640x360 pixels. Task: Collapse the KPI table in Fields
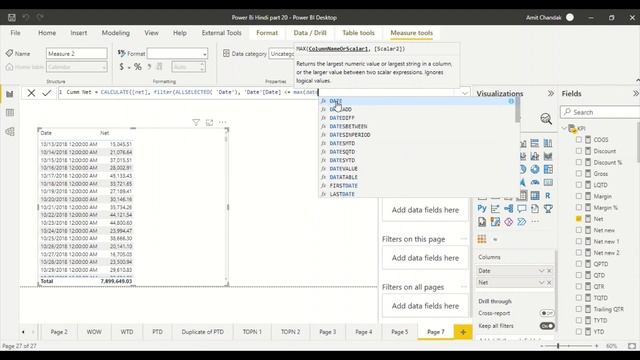click(564, 128)
